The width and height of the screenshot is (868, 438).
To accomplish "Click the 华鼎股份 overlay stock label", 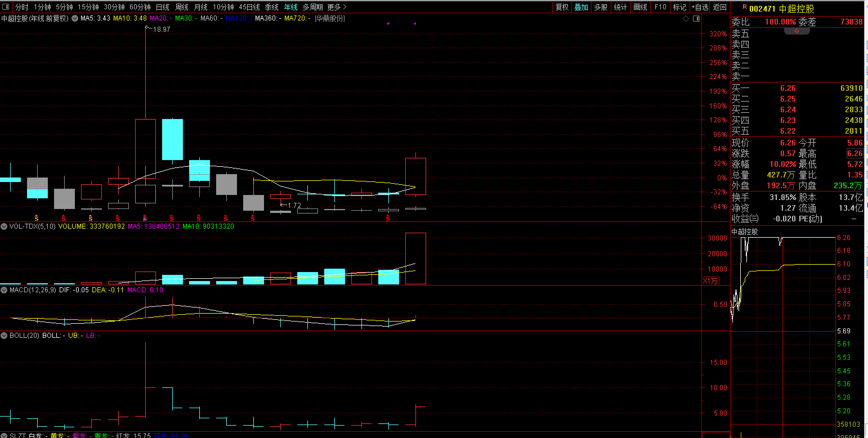I will click(x=330, y=19).
